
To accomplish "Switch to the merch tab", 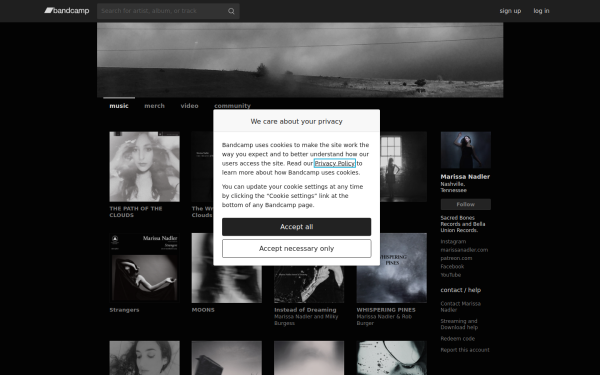I will click(155, 106).
